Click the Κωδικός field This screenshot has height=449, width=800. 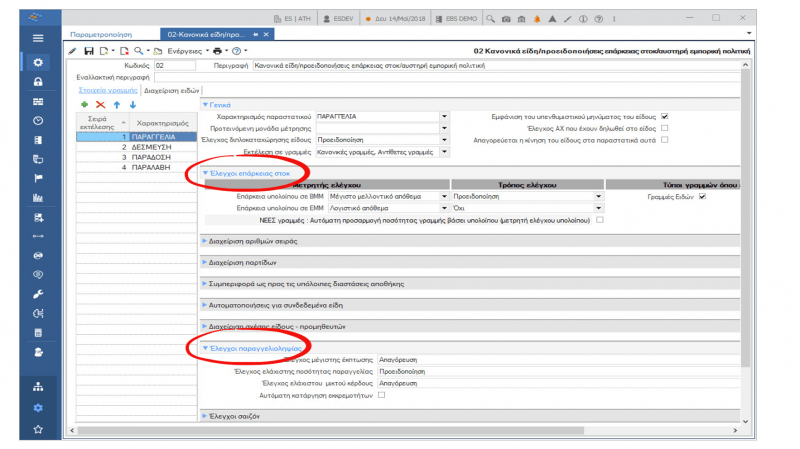(x=174, y=65)
